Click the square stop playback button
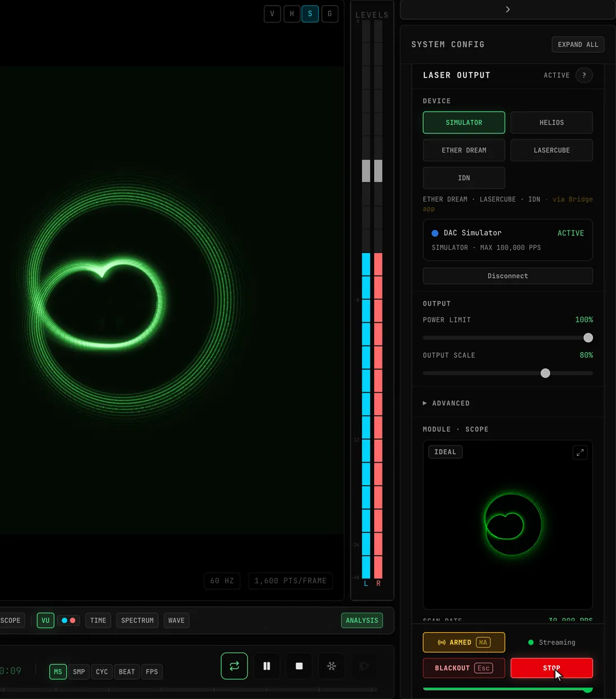 coord(299,666)
